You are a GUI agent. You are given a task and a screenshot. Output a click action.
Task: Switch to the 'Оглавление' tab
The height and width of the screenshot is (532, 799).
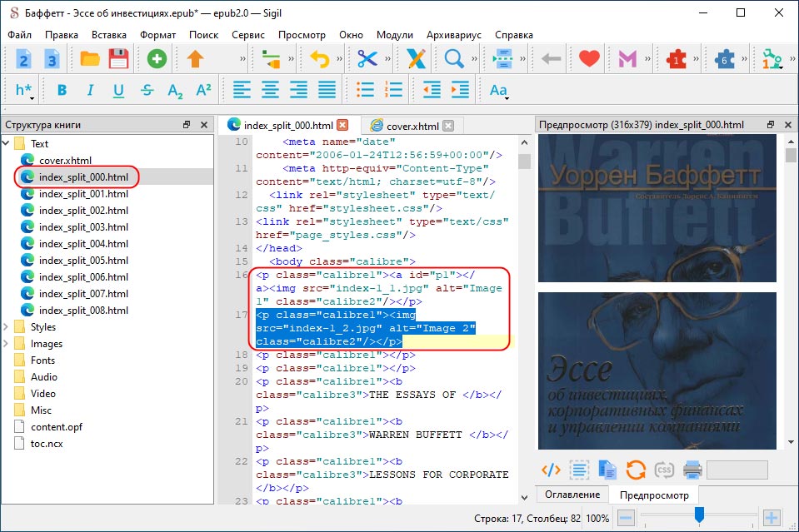(x=572, y=495)
